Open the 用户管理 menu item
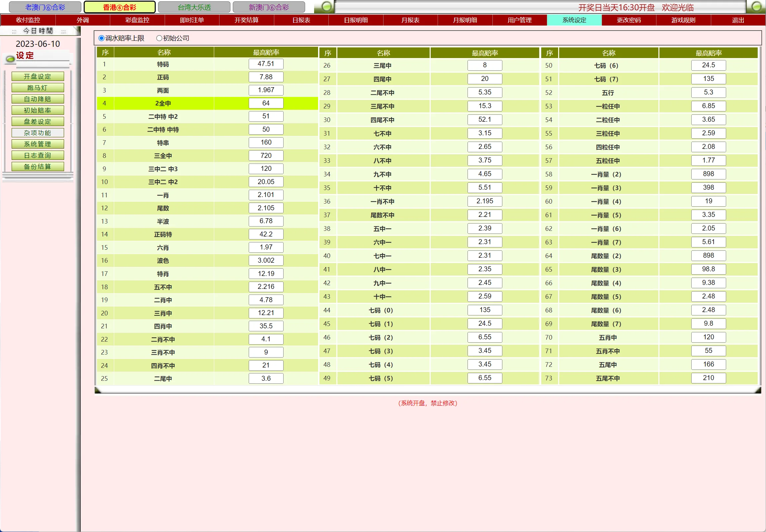The image size is (766, 532). pos(519,20)
